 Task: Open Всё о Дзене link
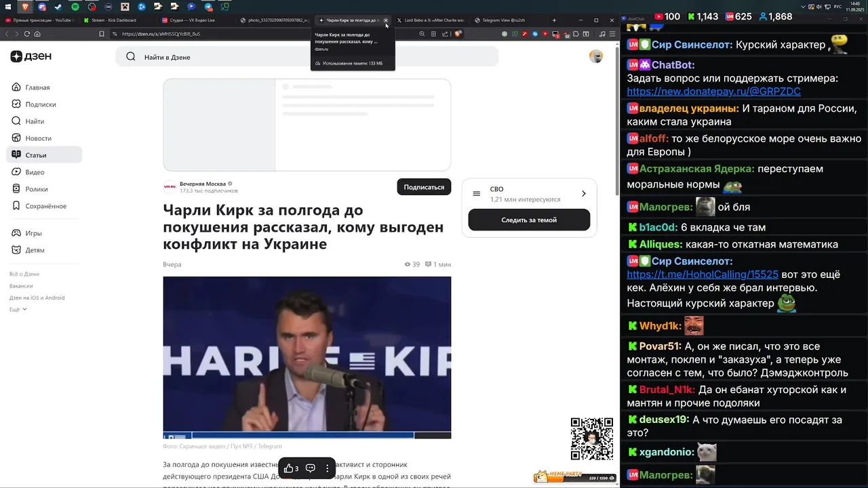24,274
